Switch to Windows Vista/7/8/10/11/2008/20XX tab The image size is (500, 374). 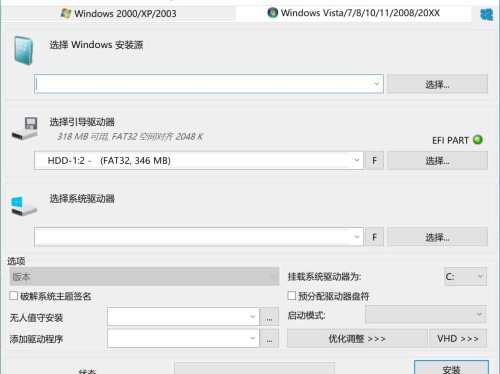tap(354, 13)
